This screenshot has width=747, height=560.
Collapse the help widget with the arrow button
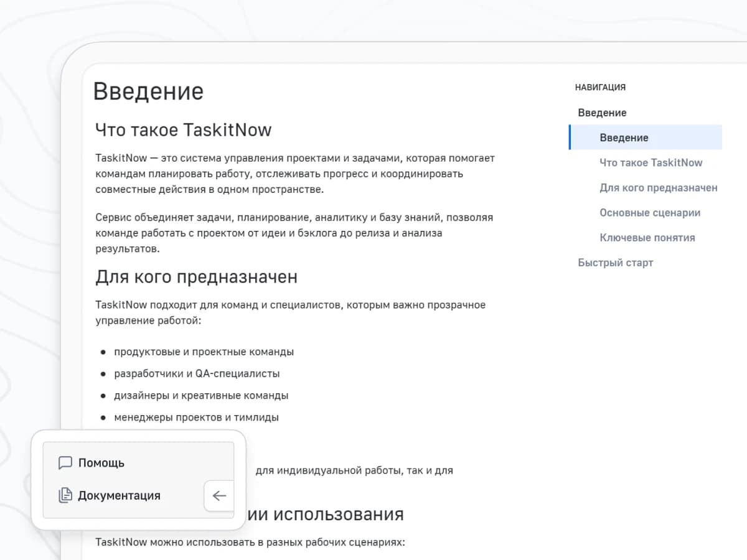coord(218,496)
